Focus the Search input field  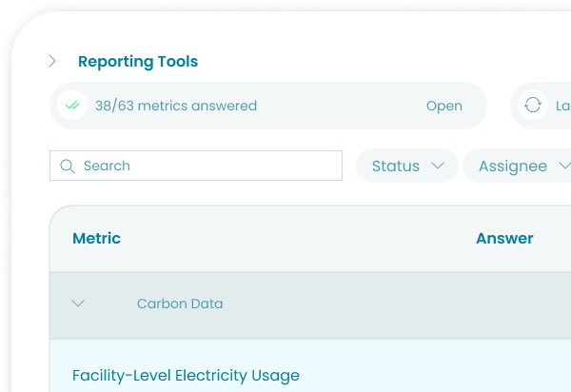click(196, 166)
